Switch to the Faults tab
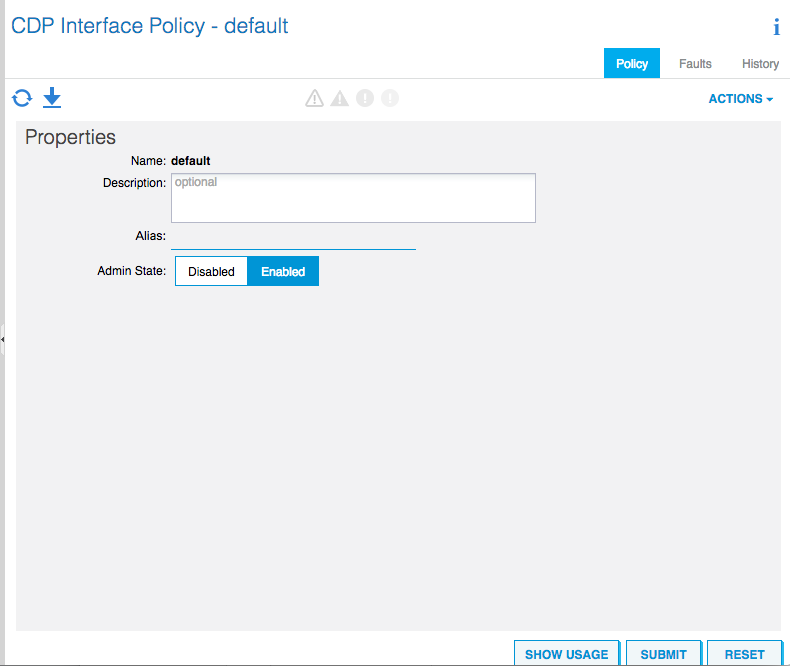Image resolution: width=790 pixels, height=666 pixels. click(695, 64)
